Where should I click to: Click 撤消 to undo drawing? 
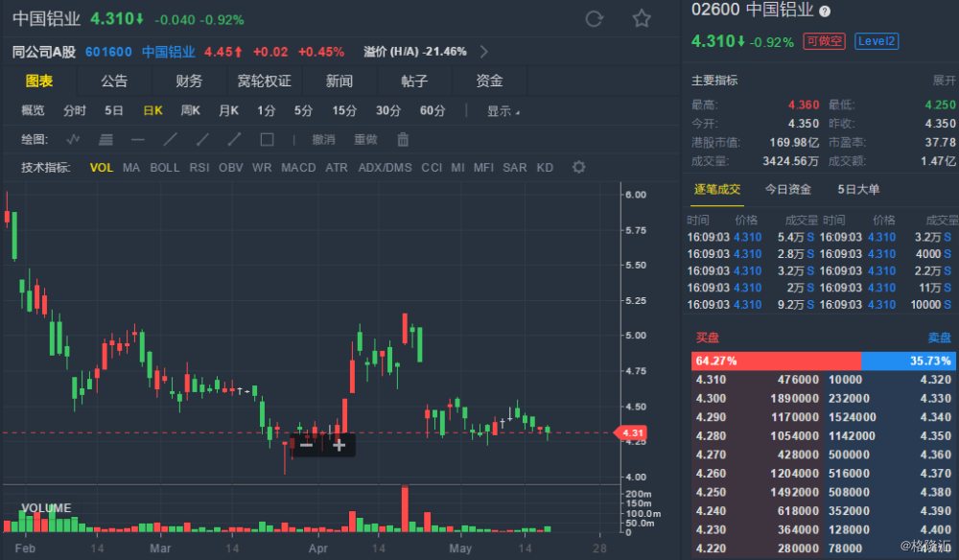pos(323,139)
